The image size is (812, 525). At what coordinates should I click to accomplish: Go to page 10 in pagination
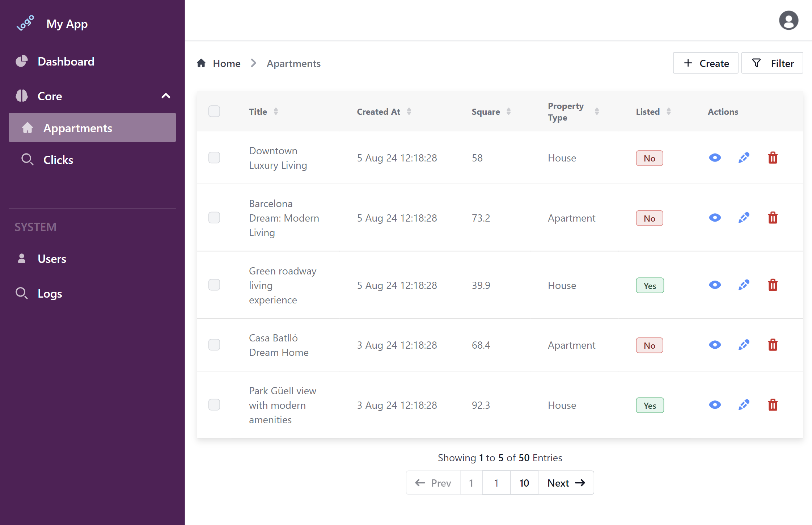(x=524, y=483)
